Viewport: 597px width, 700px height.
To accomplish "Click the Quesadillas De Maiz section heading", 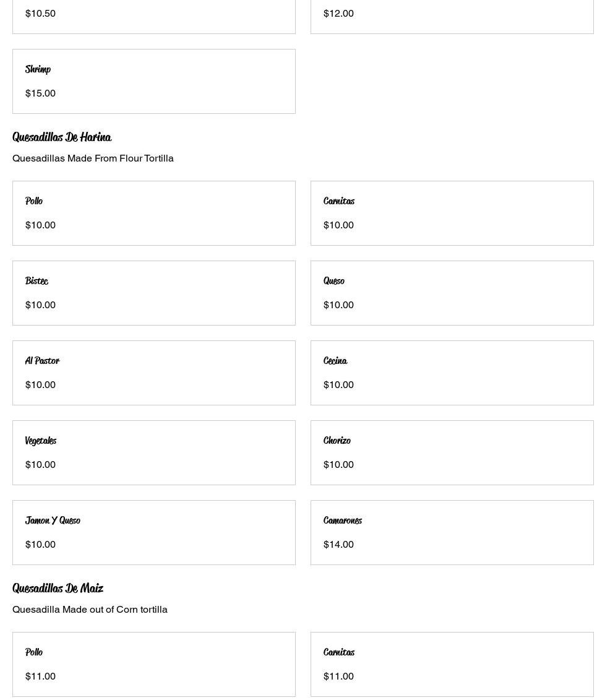I will (58, 588).
